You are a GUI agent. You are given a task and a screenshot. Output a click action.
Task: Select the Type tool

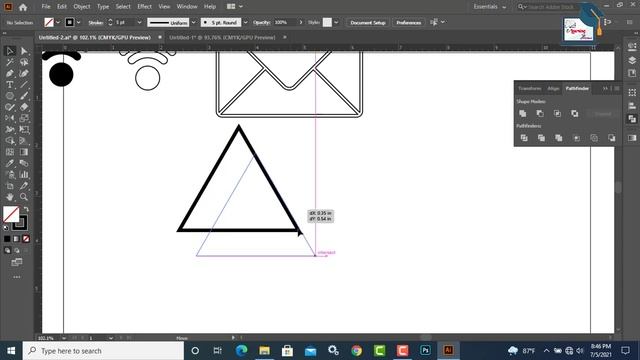click(x=10, y=85)
